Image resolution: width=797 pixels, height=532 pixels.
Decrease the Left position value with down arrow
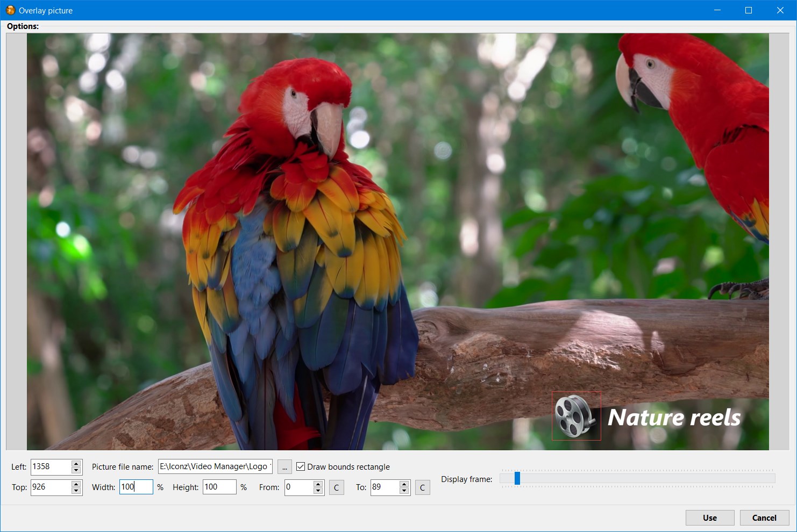pos(76,470)
